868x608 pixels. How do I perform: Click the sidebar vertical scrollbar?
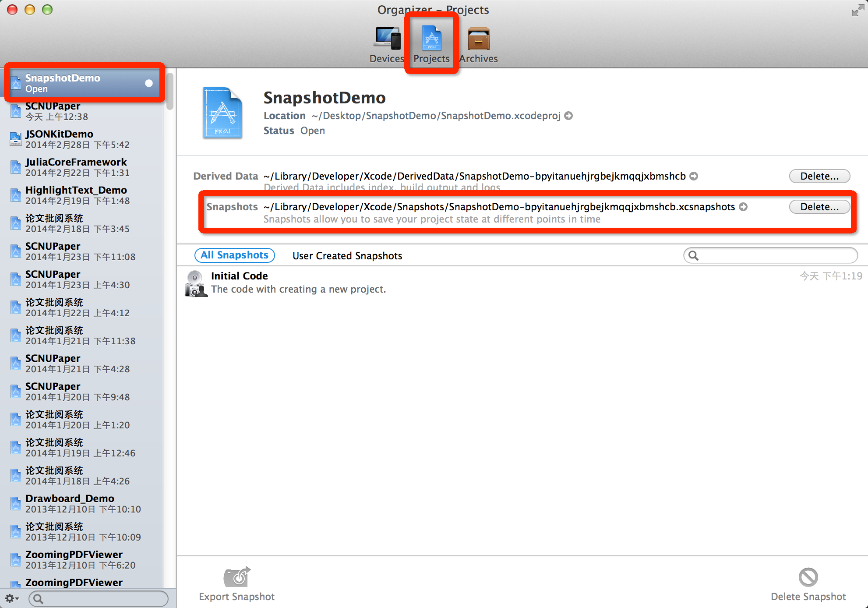coord(170,92)
